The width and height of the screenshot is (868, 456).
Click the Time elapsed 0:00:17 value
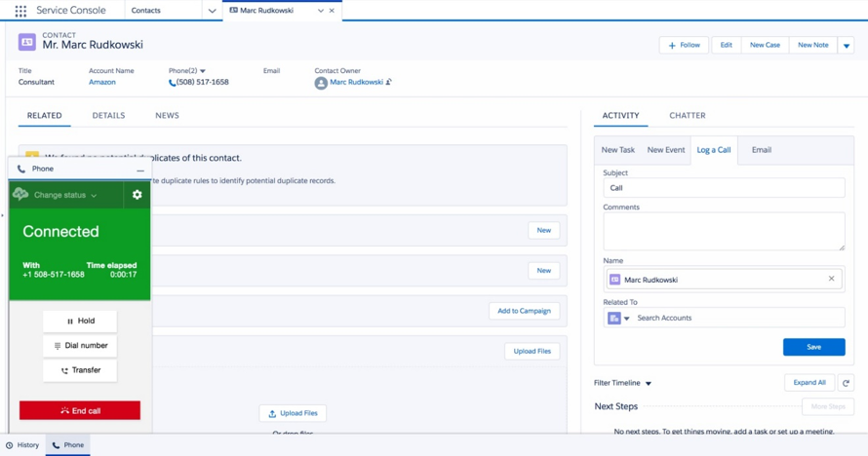tap(123, 275)
